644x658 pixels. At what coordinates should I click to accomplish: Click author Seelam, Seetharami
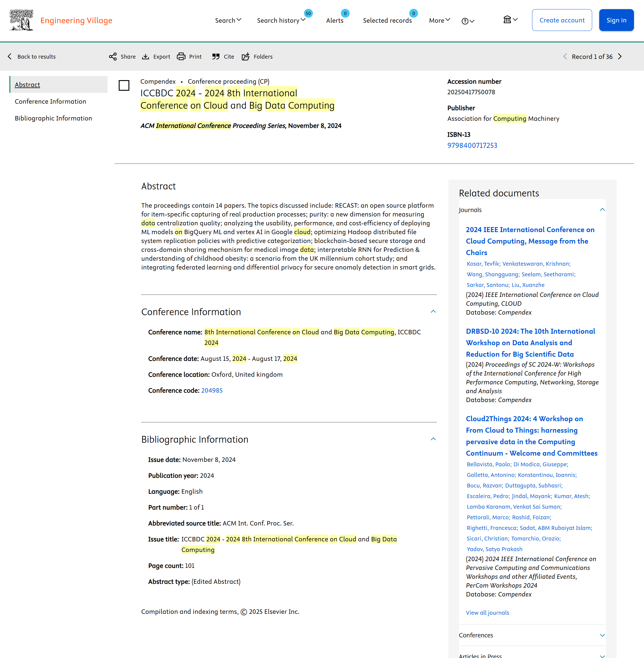548,274
